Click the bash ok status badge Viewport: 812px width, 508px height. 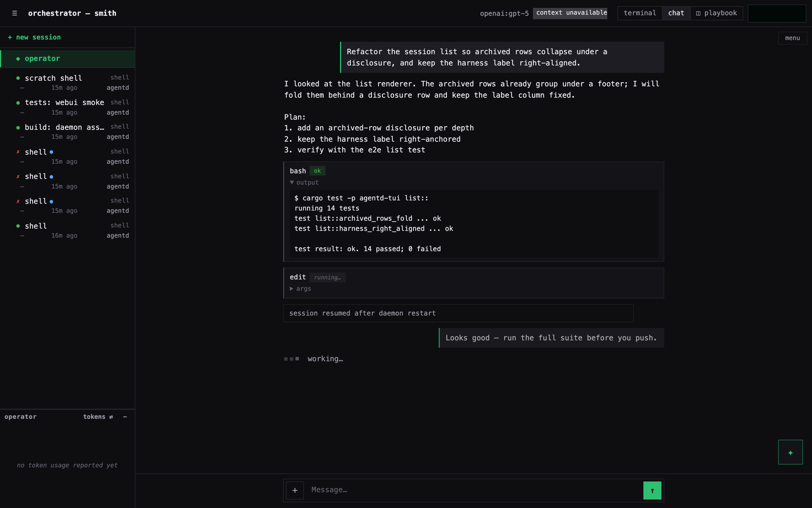pos(317,171)
